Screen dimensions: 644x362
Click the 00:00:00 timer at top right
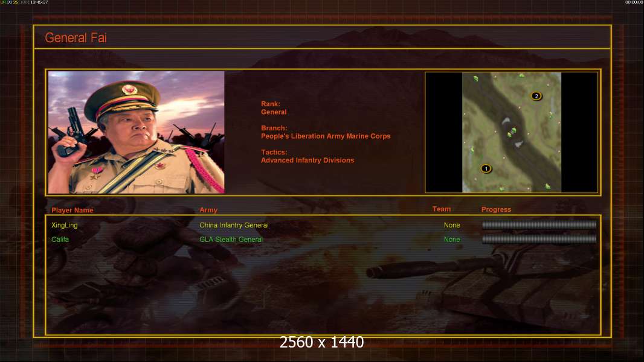click(x=633, y=2)
